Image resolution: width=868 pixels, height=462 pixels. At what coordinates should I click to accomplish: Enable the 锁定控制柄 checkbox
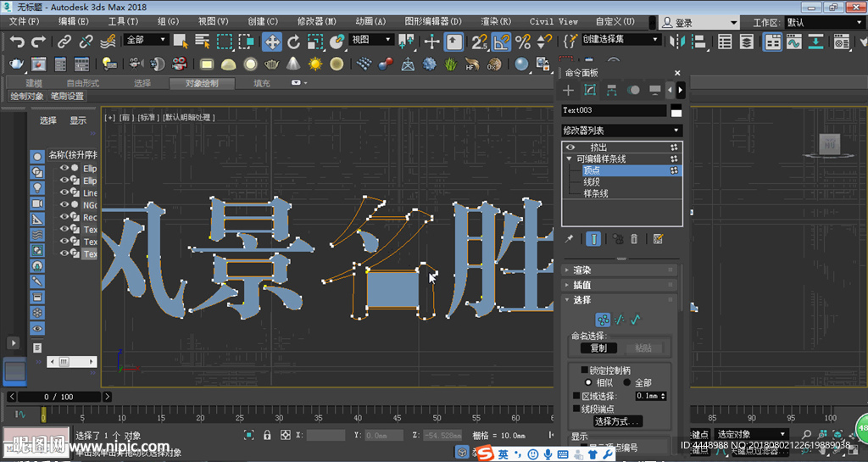click(585, 370)
